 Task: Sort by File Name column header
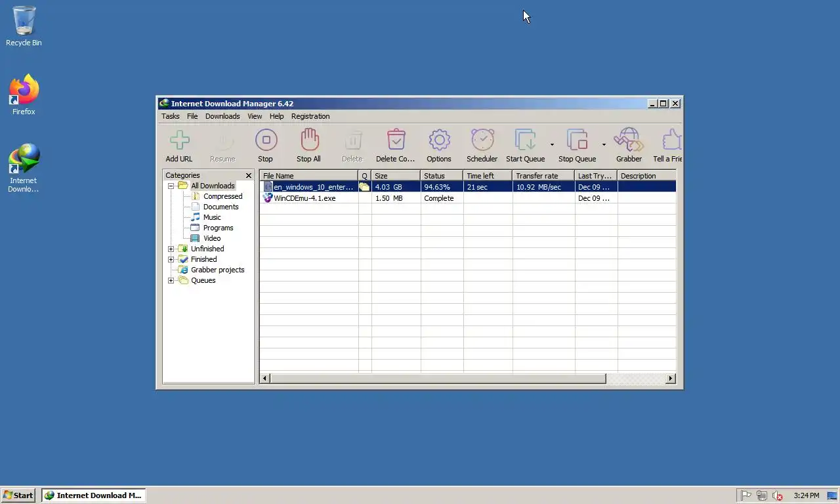pyautogui.click(x=308, y=176)
